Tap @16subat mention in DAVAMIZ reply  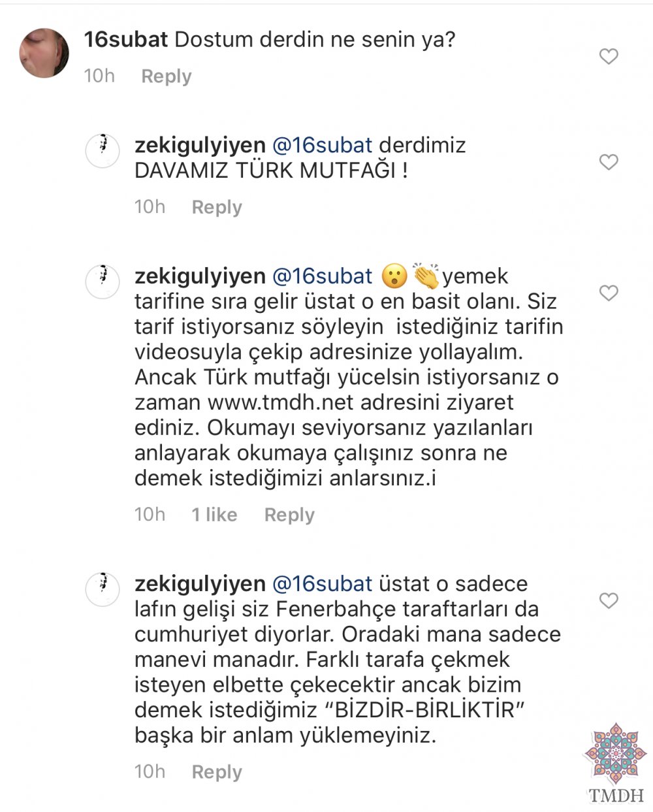pos(322,145)
